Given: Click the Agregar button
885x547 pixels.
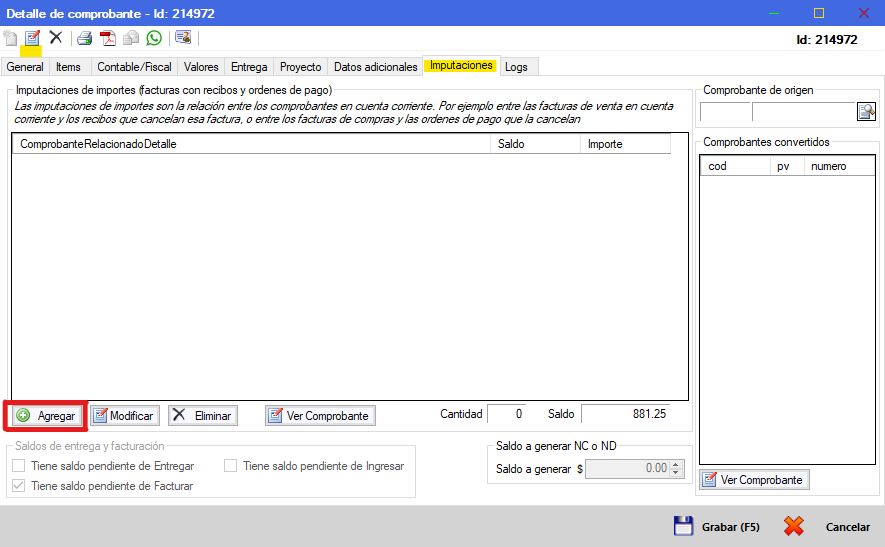Looking at the screenshot, I should [46, 416].
